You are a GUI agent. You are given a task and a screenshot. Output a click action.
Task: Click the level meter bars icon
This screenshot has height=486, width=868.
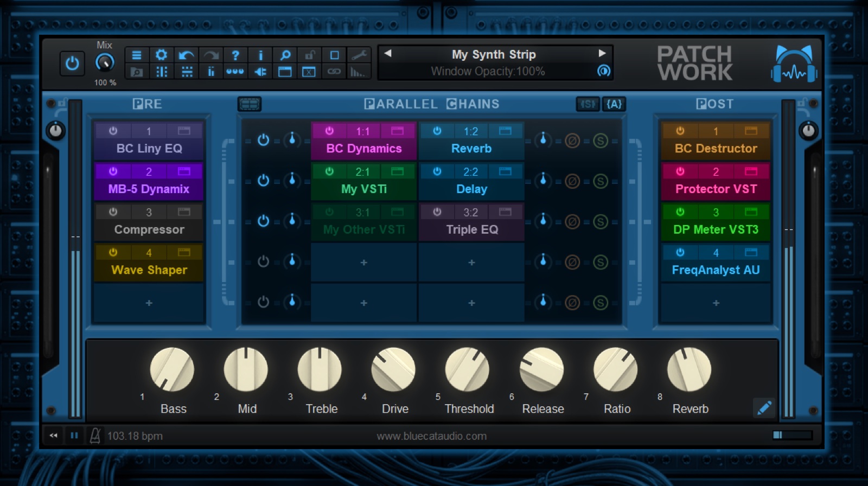tap(358, 72)
